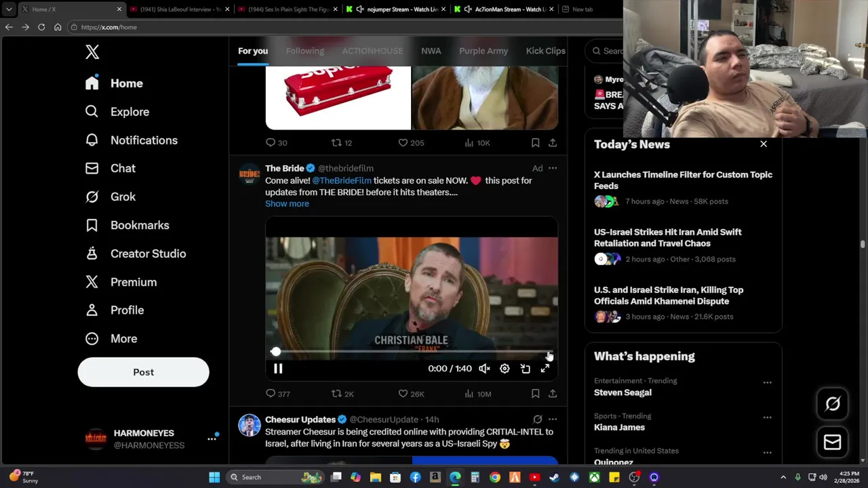Close the Today's News panel
868x488 pixels.
point(764,144)
